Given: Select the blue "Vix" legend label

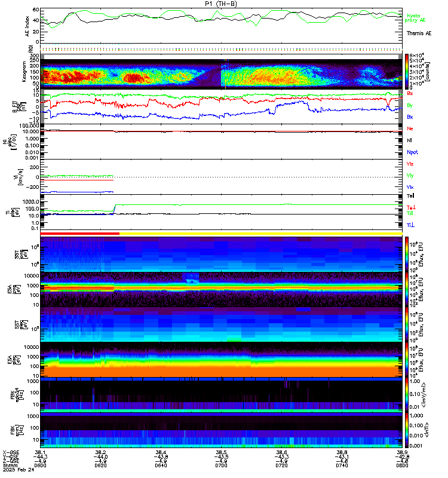Looking at the screenshot, I should tap(410, 187).
